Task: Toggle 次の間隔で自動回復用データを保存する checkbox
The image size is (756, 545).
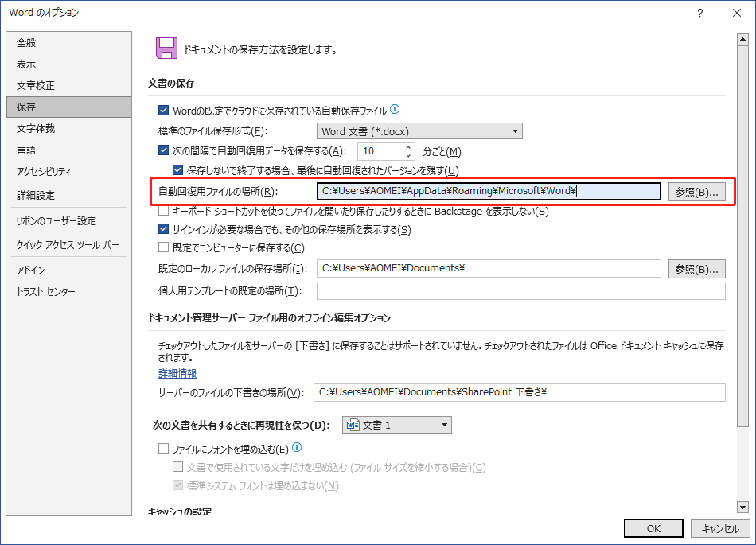Action: click(x=163, y=150)
